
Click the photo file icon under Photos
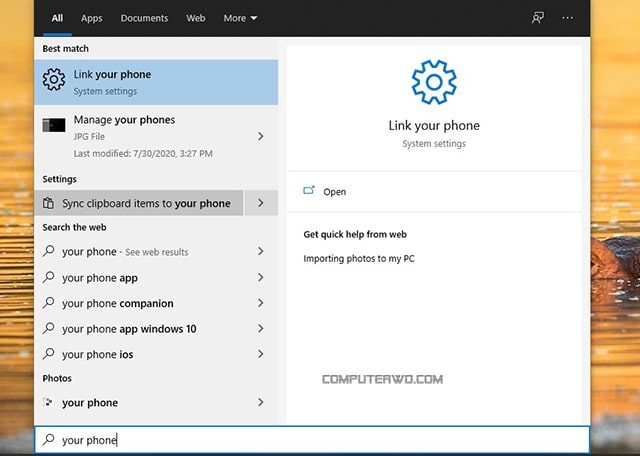coord(48,403)
